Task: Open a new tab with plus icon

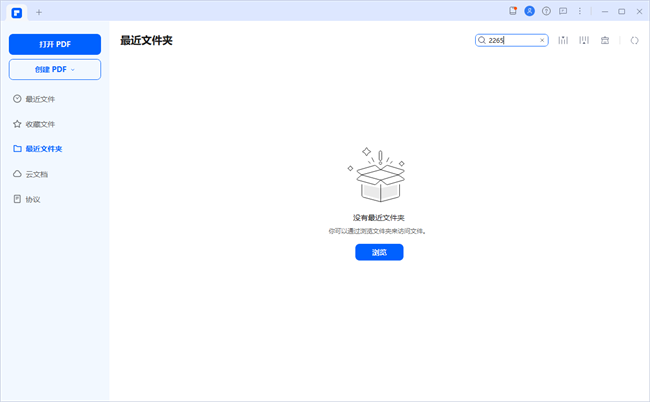Action: pos(39,12)
